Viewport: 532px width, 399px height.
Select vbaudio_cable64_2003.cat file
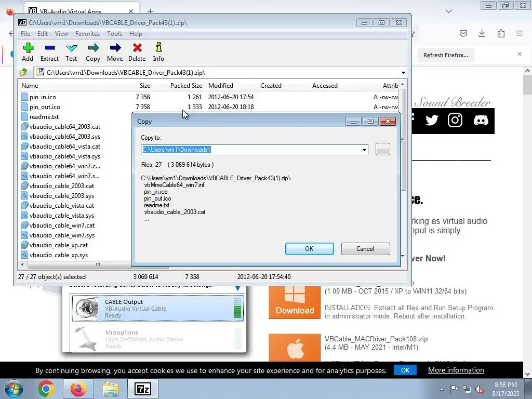pos(65,127)
